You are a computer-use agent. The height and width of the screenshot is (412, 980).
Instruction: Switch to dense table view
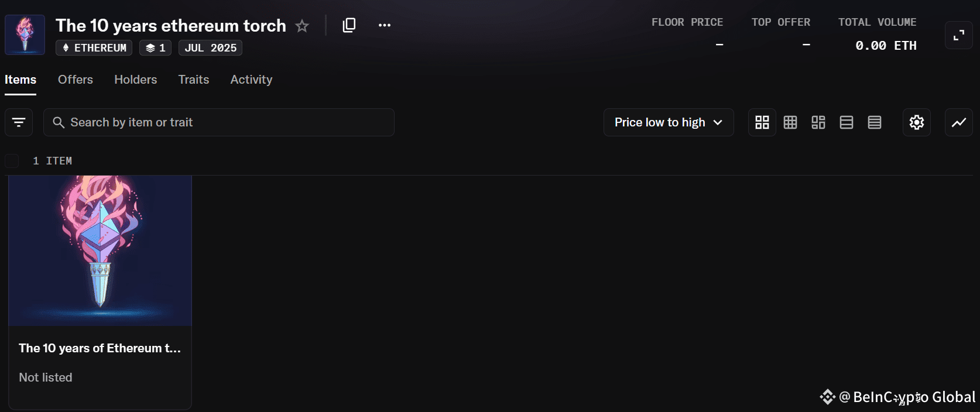point(875,122)
